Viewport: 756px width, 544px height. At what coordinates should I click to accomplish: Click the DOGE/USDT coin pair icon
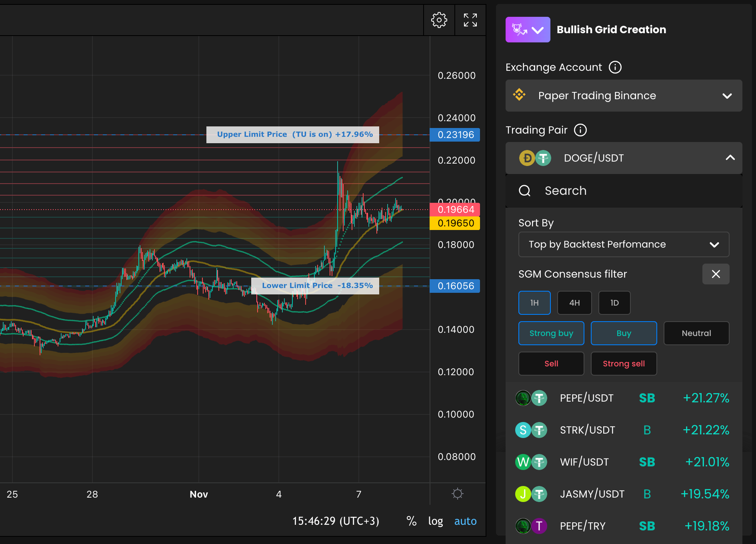click(535, 158)
